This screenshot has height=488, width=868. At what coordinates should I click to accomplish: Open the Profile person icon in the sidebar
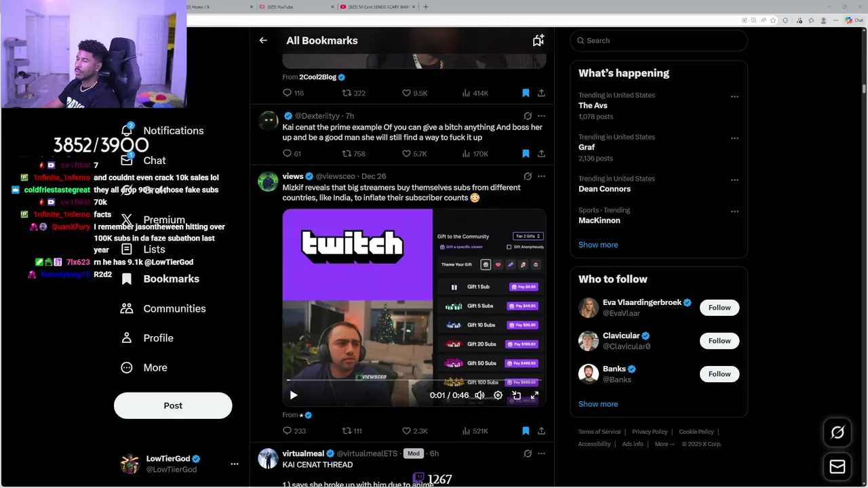(127, 338)
